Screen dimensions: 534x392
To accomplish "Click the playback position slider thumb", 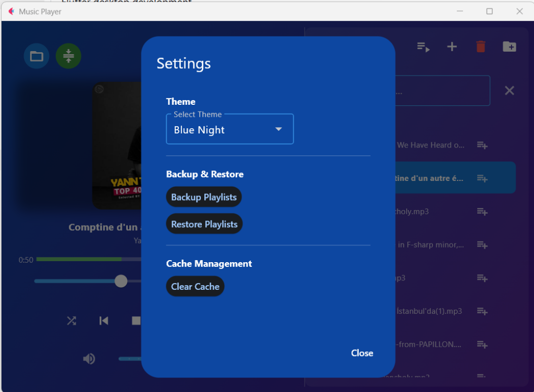I will click(121, 281).
